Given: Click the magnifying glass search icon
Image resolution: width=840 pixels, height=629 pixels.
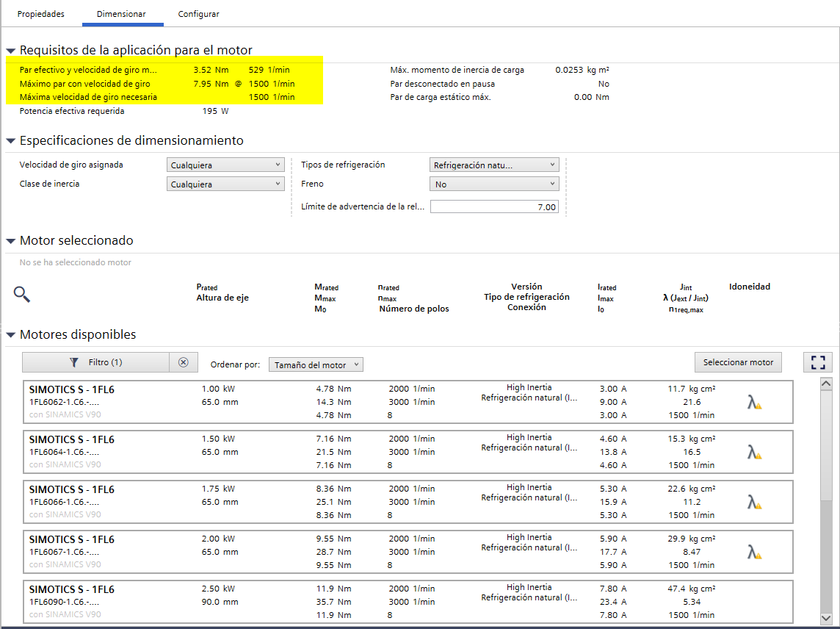Looking at the screenshot, I should [22, 295].
